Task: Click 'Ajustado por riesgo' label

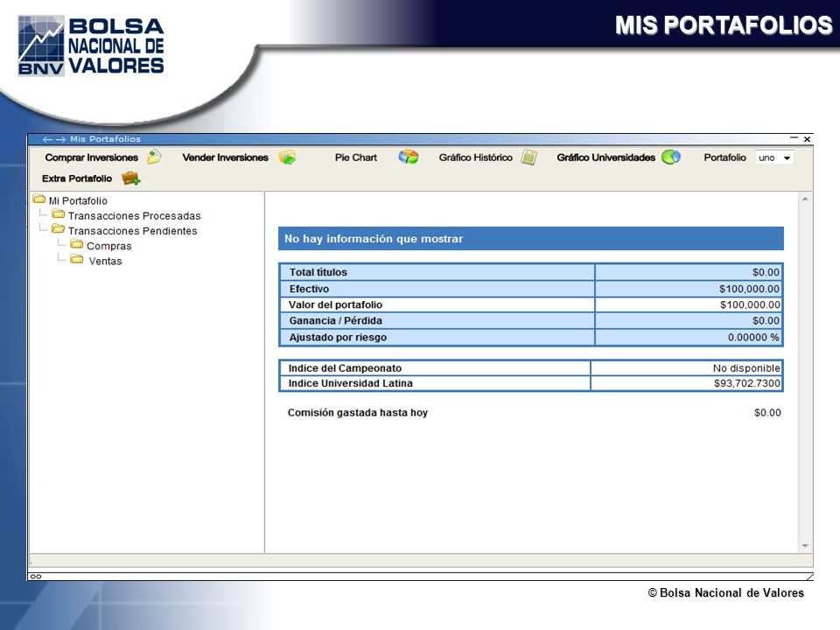Action: [338, 337]
